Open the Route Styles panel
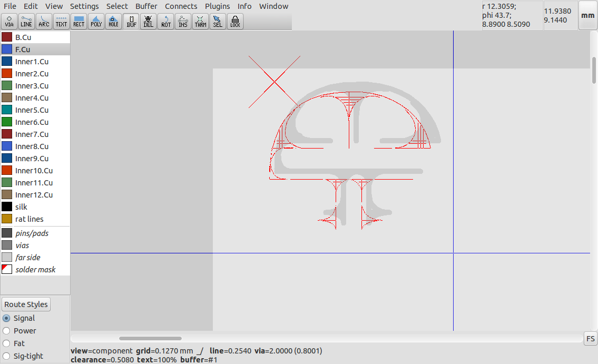The height and width of the screenshot is (364, 598). [26, 304]
